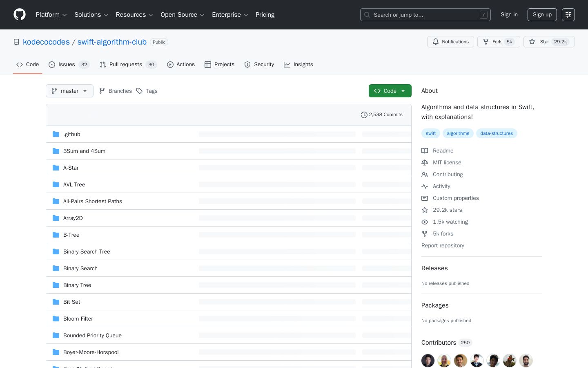This screenshot has width=588, height=368.
Task: Click the algorithms topic tag
Action: (458, 133)
